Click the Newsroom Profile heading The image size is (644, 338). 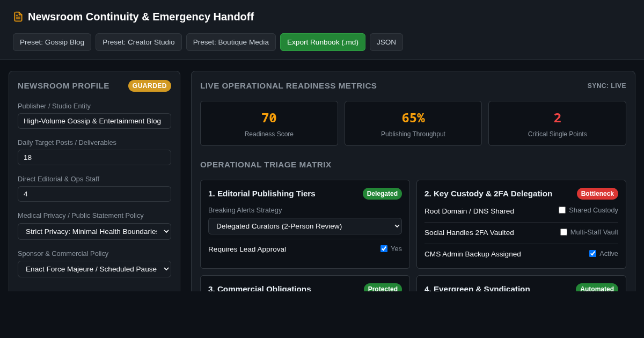pyautogui.click(x=63, y=86)
